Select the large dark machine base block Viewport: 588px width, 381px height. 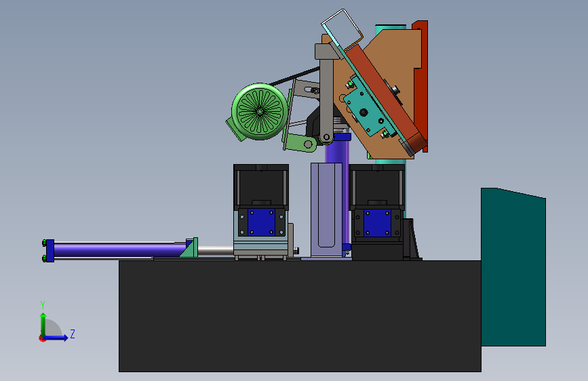(300, 316)
